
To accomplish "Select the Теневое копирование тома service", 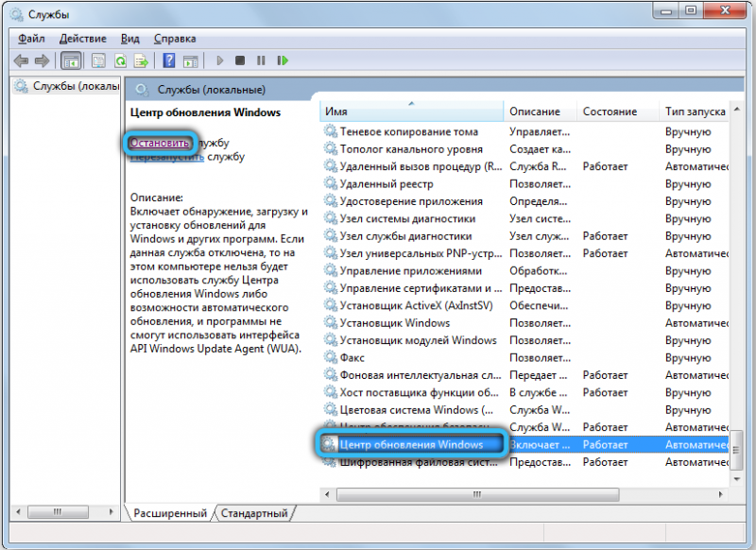I will pos(524,131).
